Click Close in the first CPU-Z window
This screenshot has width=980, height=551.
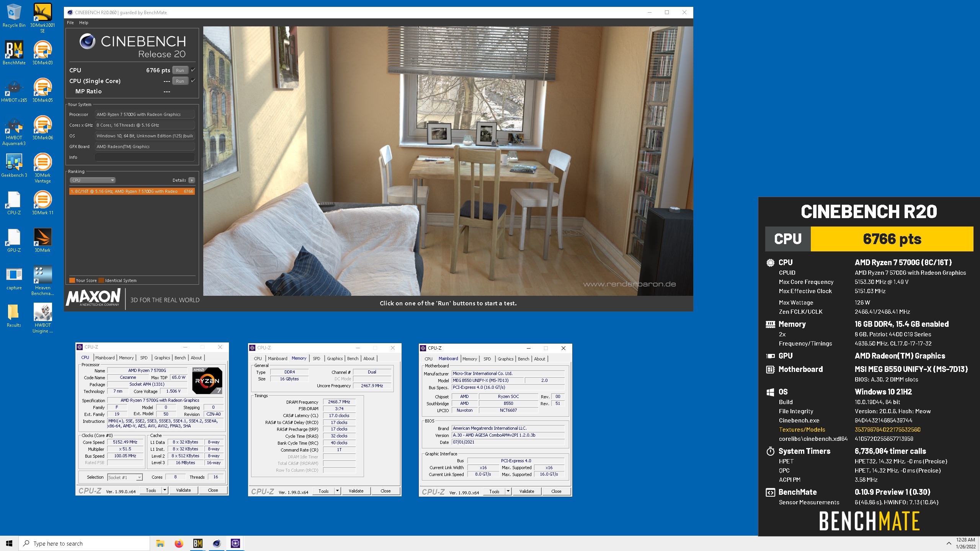coord(213,490)
